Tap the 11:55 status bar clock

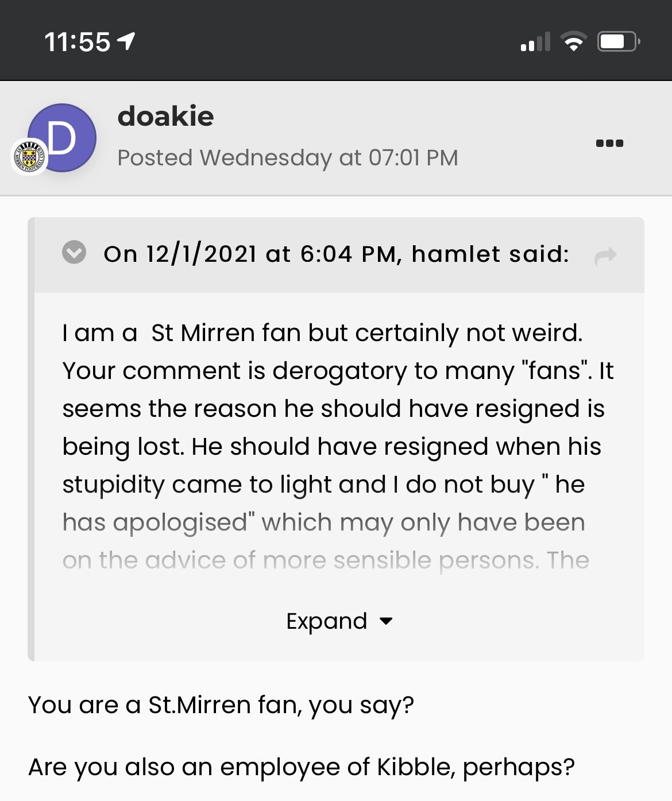(x=77, y=42)
